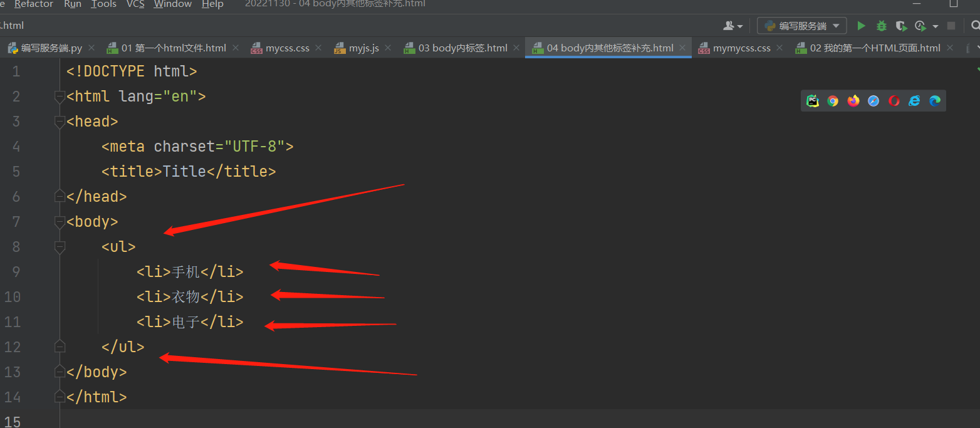Screen dimensions: 980x428
Task: Click the DOCTYPE html declaration line
Action: click(x=132, y=71)
